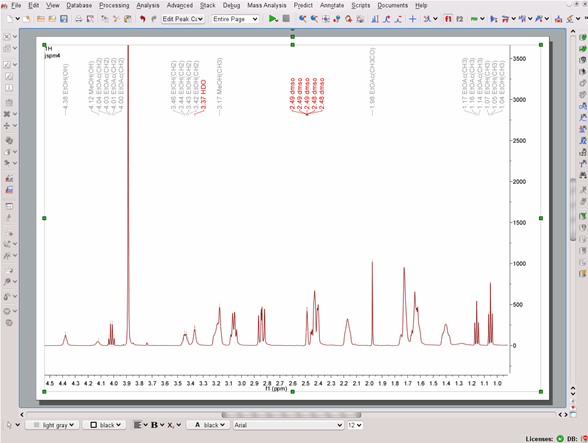This screenshot has width=588, height=443.
Task: Open the Scripts menu
Action: [x=361, y=5]
